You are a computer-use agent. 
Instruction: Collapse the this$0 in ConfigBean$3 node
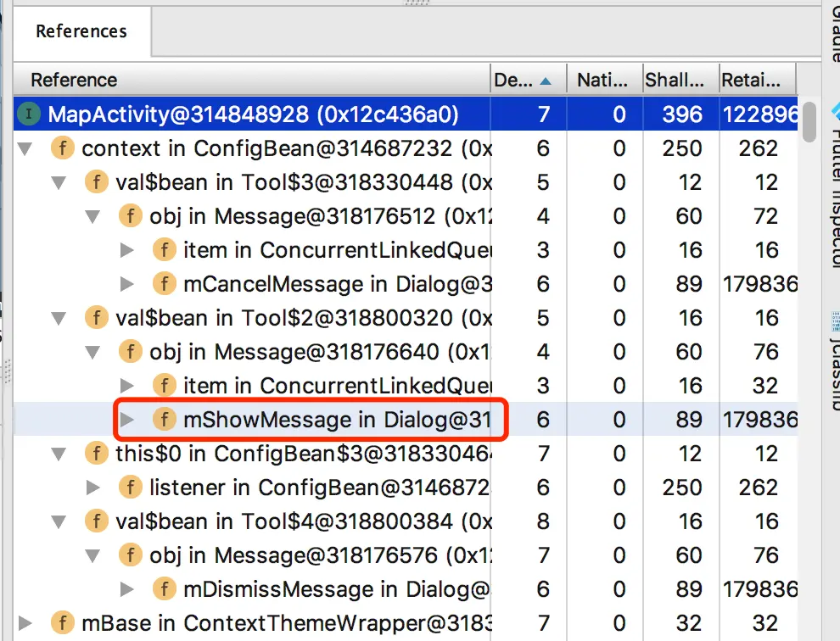[x=59, y=454]
